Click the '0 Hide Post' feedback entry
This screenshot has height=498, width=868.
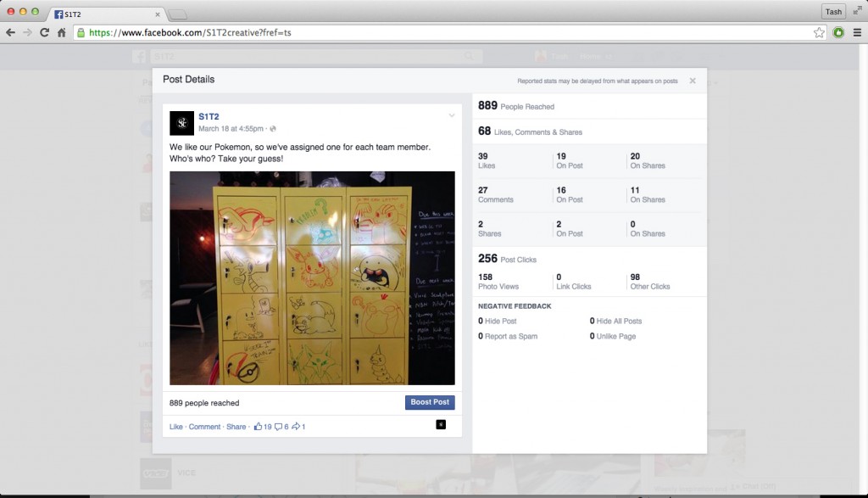point(497,321)
